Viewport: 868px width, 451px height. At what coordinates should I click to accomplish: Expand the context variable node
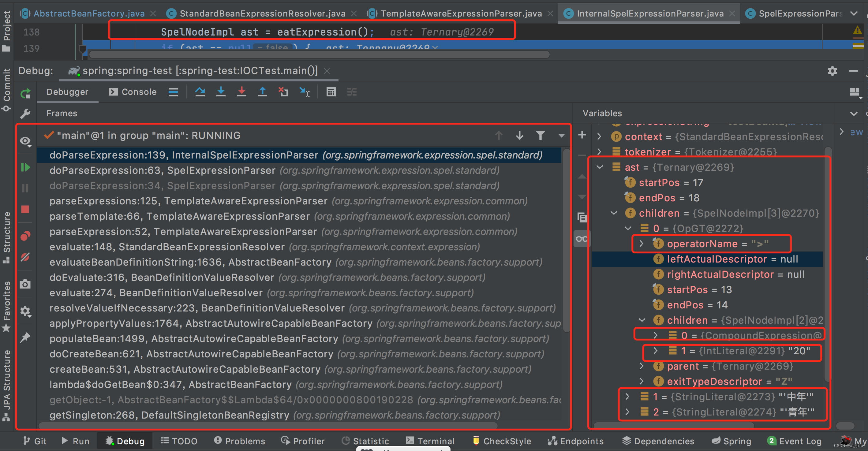599,137
